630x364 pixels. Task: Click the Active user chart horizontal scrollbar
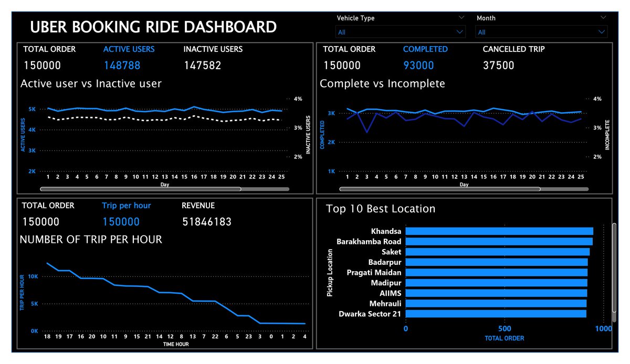[141, 189]
